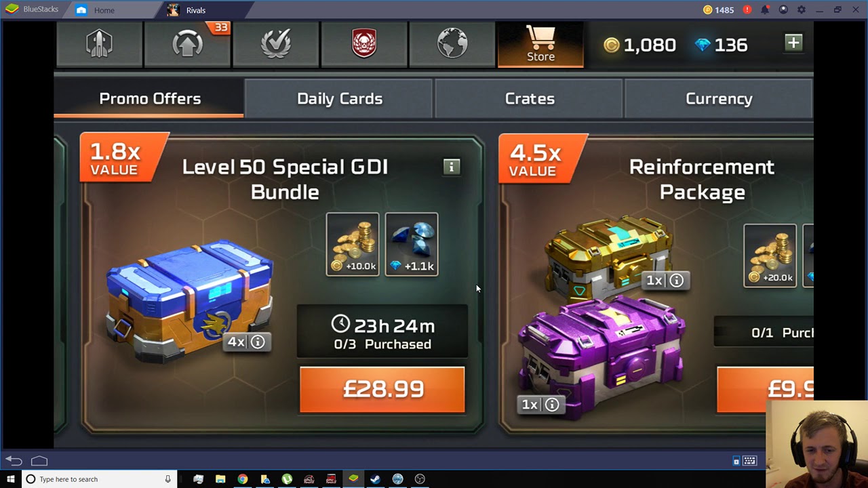Open the red skull alliance icon
This screenshot has width=868, height=488.
pos(364,44)
